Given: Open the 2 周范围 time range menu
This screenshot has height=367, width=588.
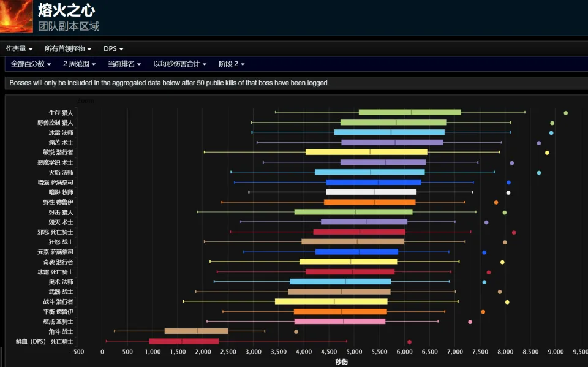Looking at the screenshot, I should click(79, 64).
